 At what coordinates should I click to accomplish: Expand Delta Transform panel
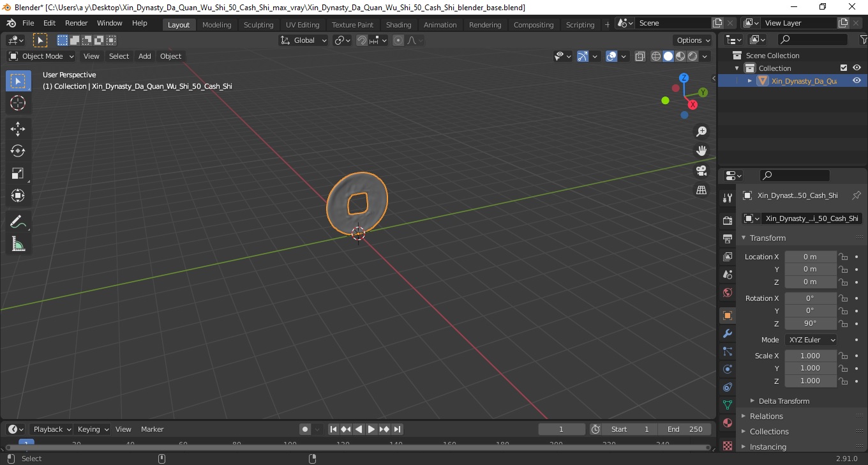pyautogui.click(x=784, y=401)
